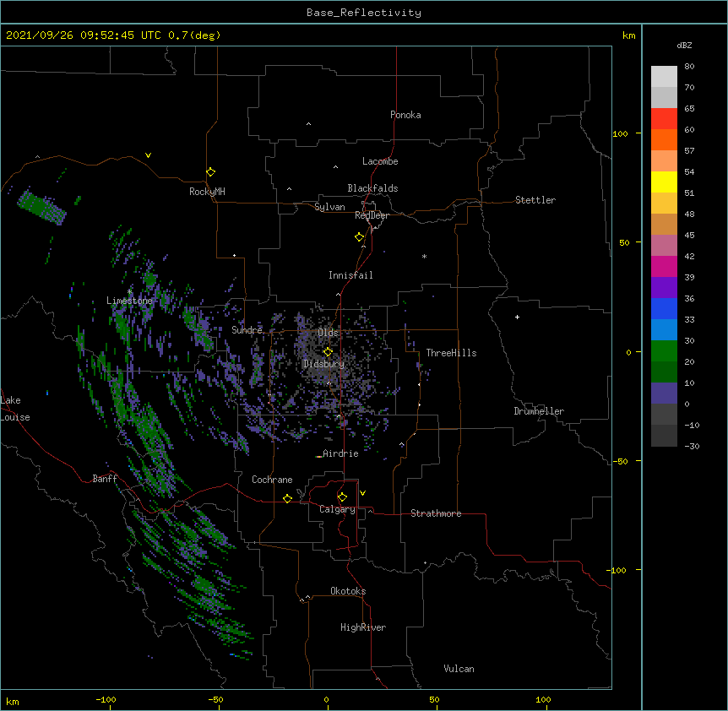Click the Cochrane label
This screenshot has width=728, height=711.
(x=272, y=480)
